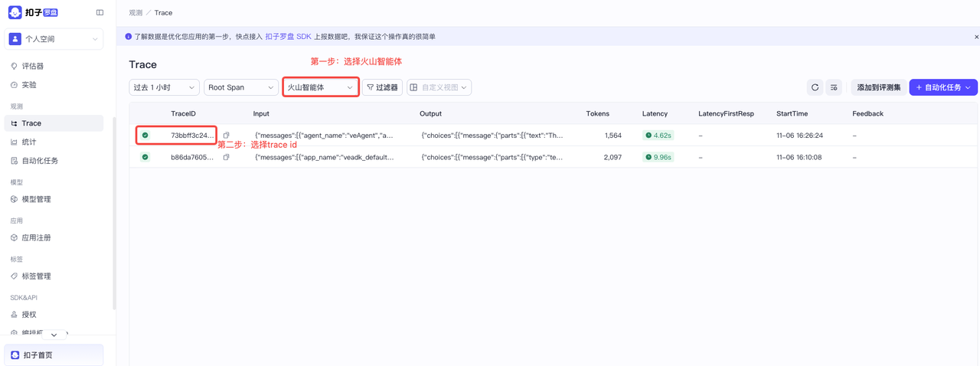Click the 过滤器 filter button
The width and height of the screenshot is (980, 366).
click(x=382, y=87)
